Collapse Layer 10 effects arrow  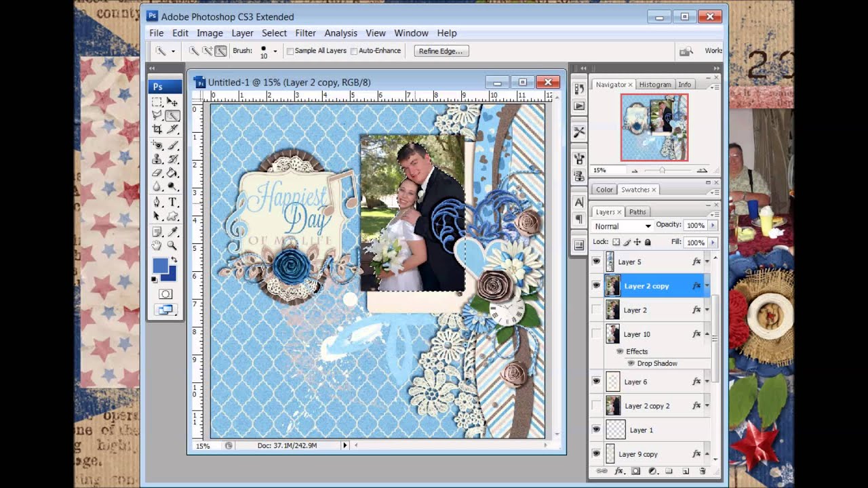[707, 334]
